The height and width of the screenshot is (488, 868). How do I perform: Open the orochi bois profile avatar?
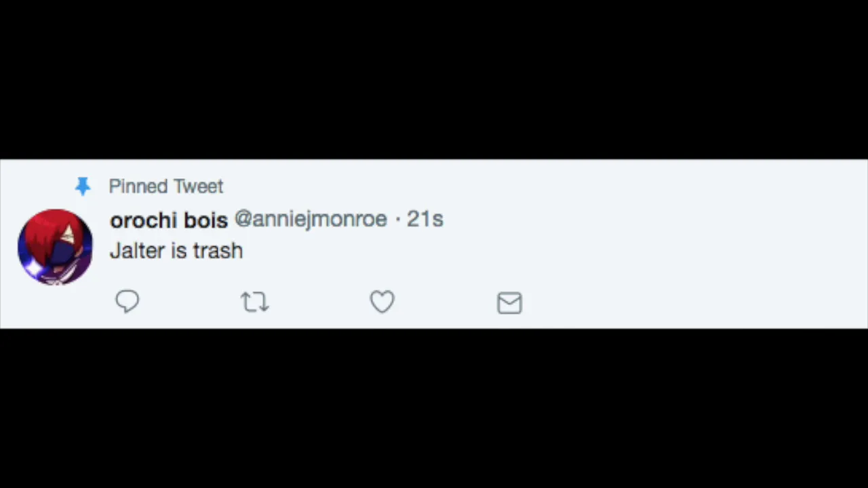[55, 247]
